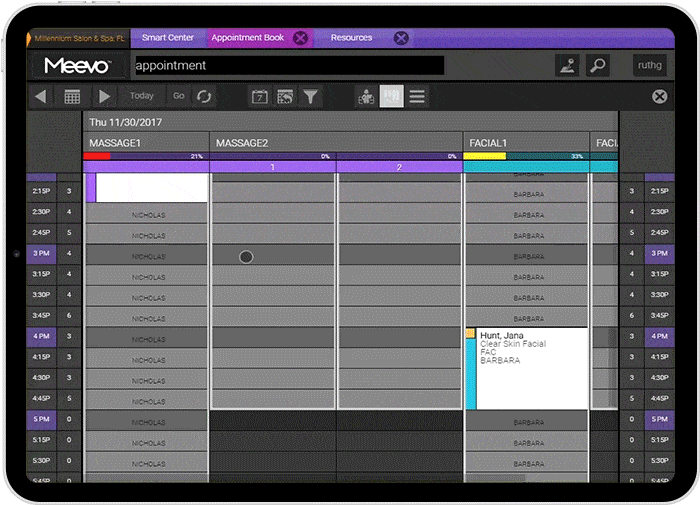Open the calendar grid date picker
The image size is (700, 505).
[72, 96]
